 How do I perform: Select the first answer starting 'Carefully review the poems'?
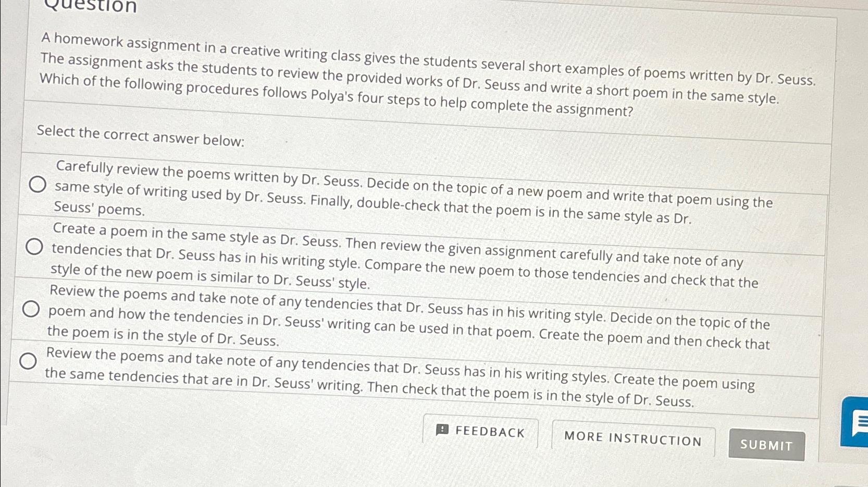click(x=37, y=184)
